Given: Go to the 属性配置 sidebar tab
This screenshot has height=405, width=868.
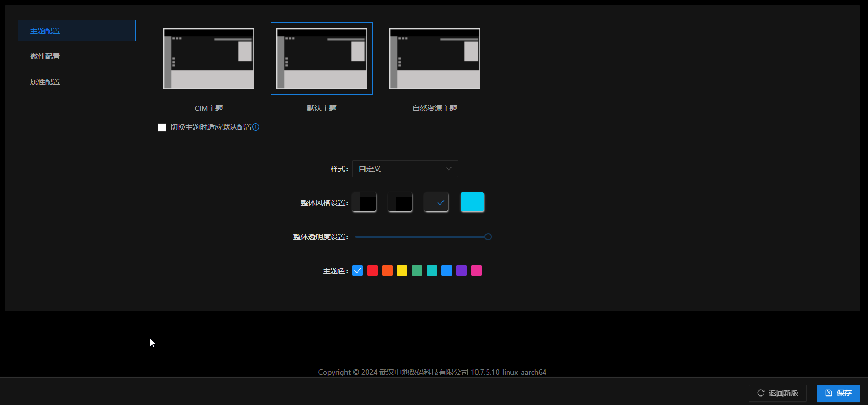Looking at the screenshot, I should click(x=76, y=82).
